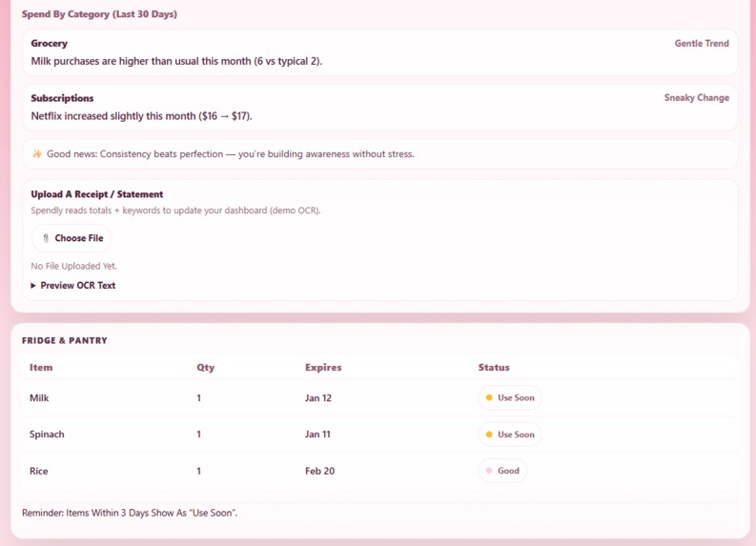Click the Milk purchases insight text
The height and width of the screenshot is (546, 756).
[x=176, y=61]
